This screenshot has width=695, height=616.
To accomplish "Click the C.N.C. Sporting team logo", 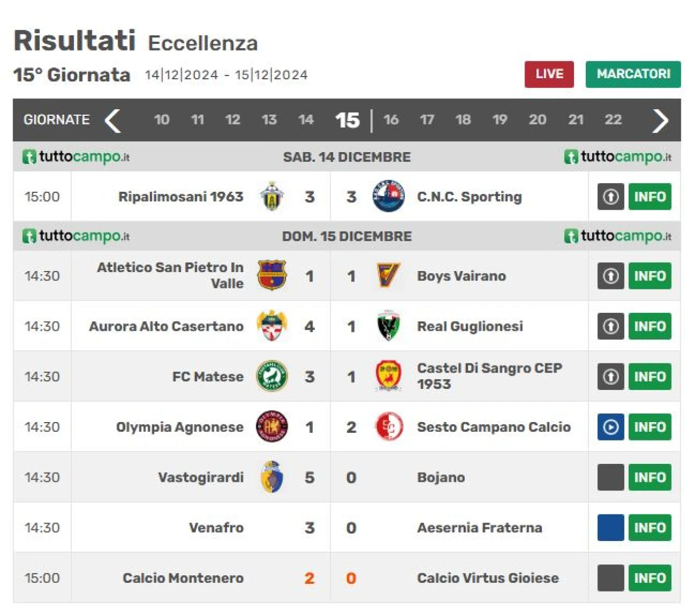I will pos(389,197).
